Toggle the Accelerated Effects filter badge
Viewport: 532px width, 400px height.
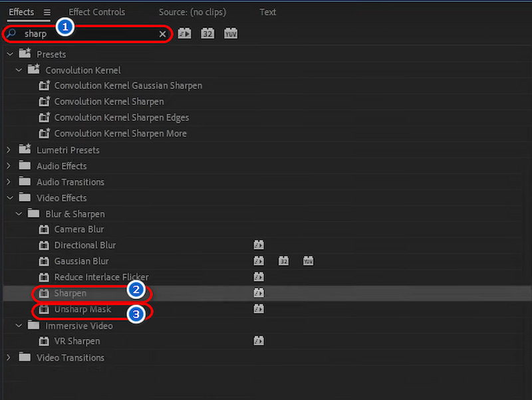point(184,33)
